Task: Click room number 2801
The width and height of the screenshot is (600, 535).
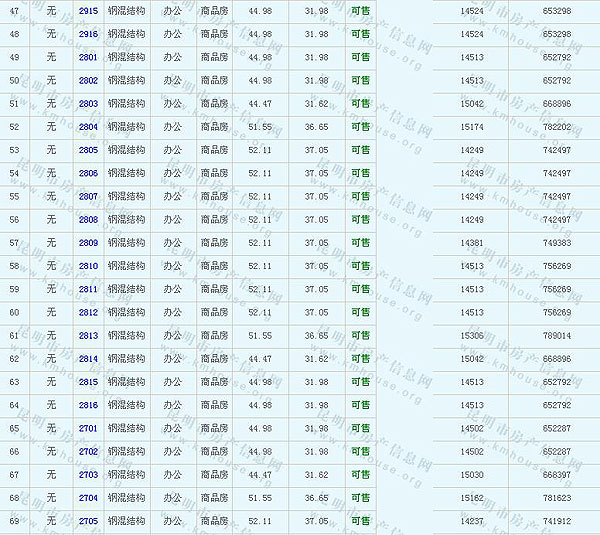Action: pos(88,57)
